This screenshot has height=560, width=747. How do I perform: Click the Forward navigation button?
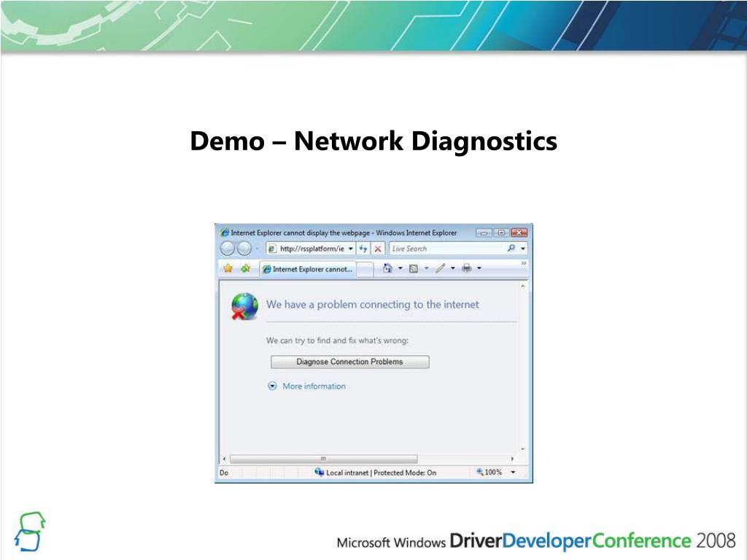[x=244, y=249]
